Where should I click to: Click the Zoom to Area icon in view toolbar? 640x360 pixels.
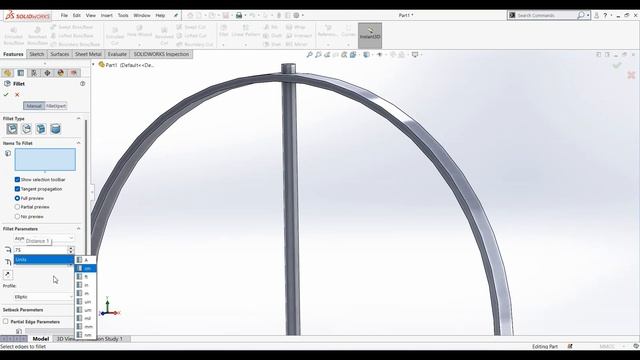[318, 54]
